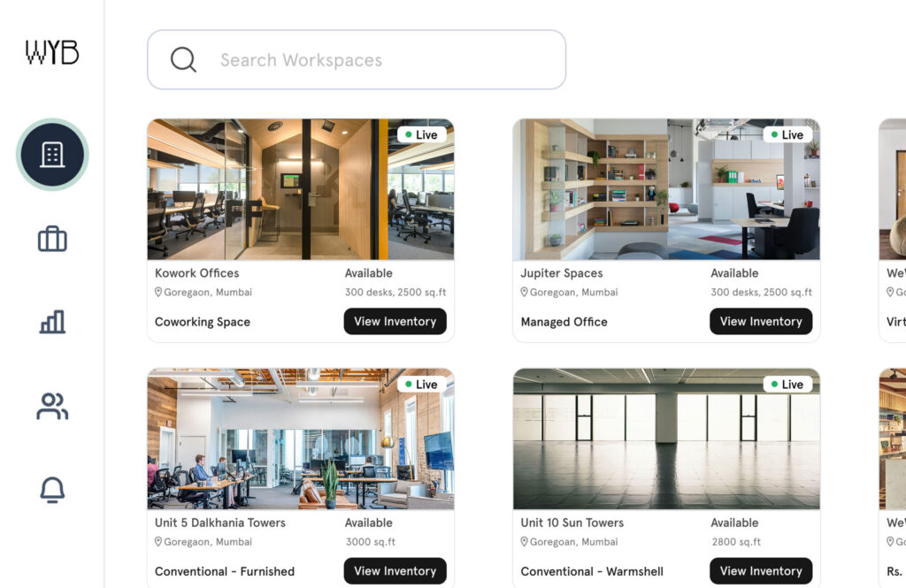View Inventory for Jupiter Spaces
The image size is (906, 588).
pos(761,321)
